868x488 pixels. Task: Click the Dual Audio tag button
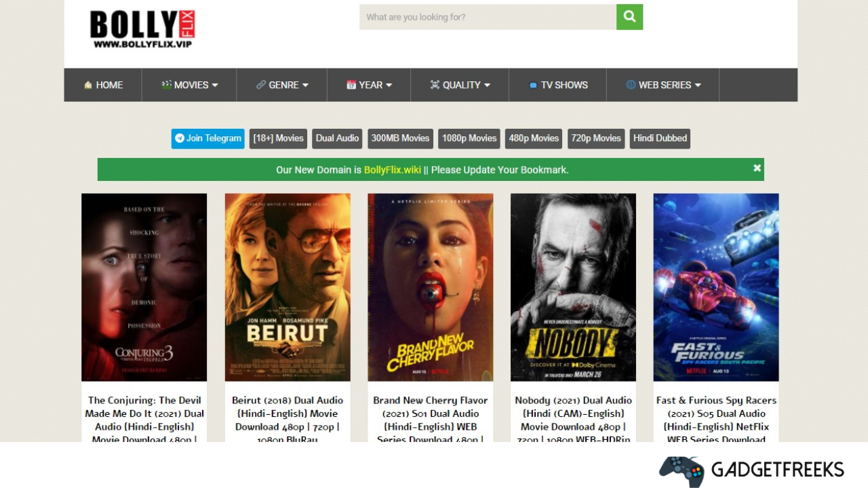[x=337, y=138]
